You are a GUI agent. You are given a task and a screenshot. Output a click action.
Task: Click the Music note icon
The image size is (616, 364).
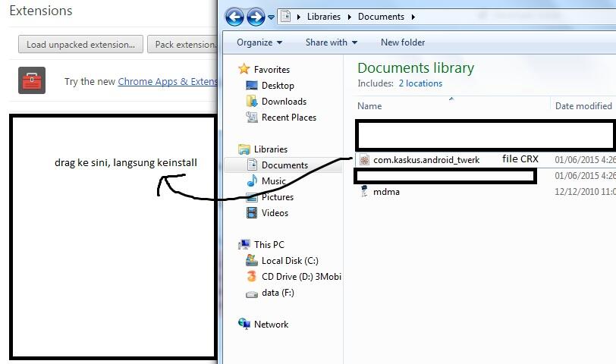coord(252,180)
